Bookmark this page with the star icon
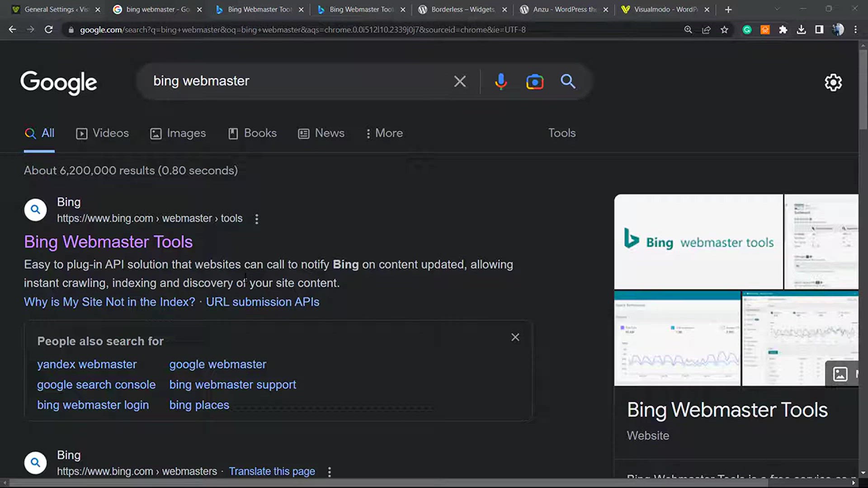The image size is (868, 488). point(724,29)
